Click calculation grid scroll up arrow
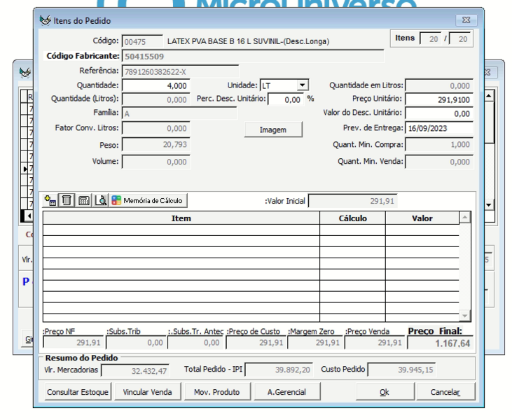 [x=464, y=217]
